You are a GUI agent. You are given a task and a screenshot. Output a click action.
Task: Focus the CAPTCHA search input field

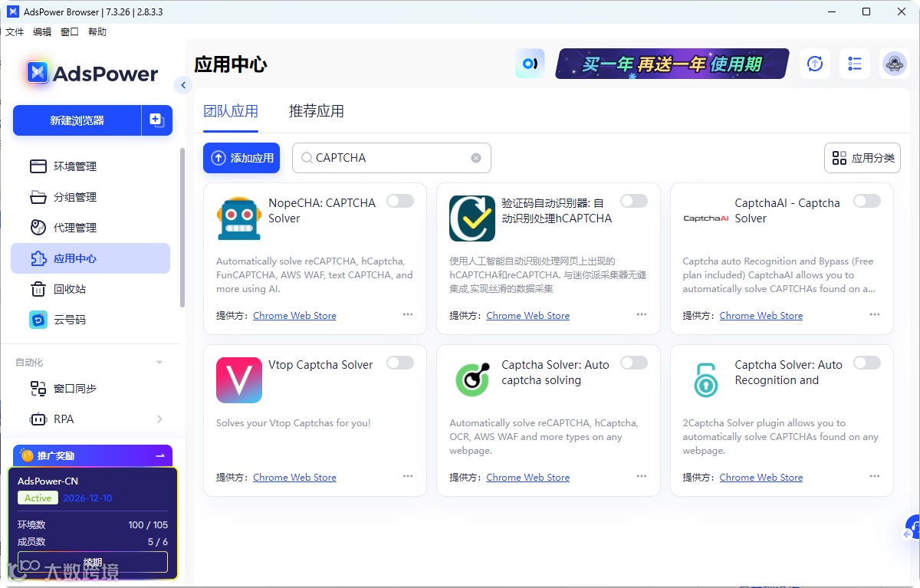tap(391, 158)
